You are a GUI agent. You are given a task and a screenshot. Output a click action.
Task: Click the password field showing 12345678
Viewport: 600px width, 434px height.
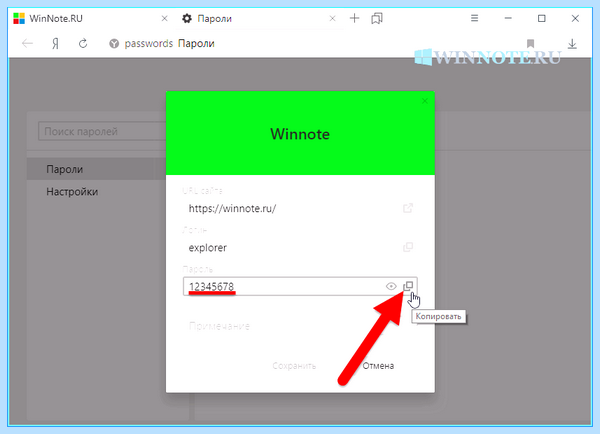300,286
